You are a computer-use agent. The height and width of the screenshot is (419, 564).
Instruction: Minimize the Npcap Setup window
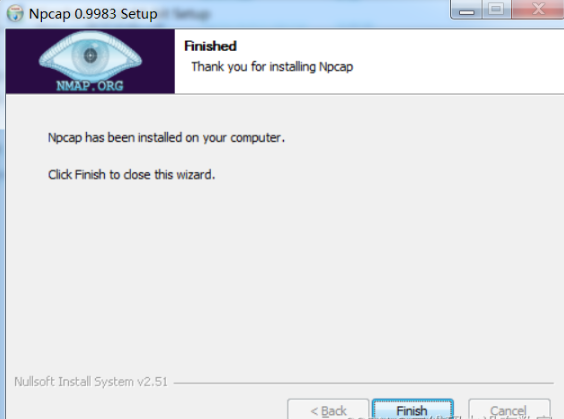467,10
